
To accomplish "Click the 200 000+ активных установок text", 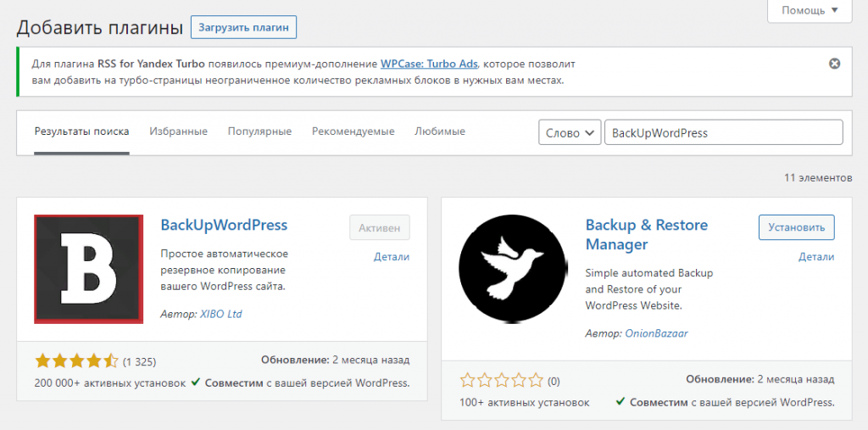I will 109,383.
